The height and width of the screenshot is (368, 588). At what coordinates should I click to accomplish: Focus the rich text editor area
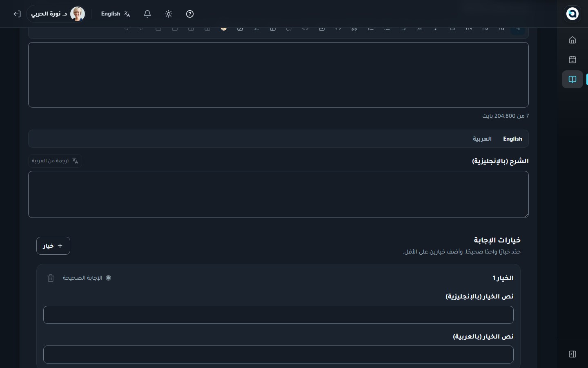coord(278,75)
